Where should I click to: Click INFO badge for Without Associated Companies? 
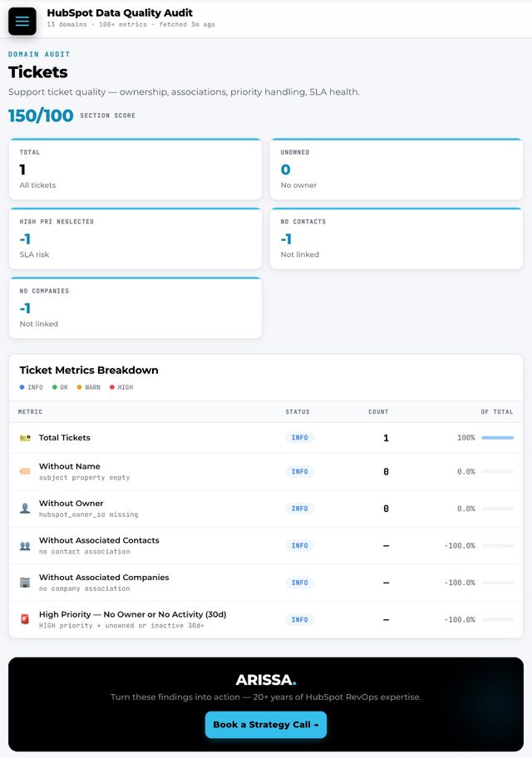point(299,583)
